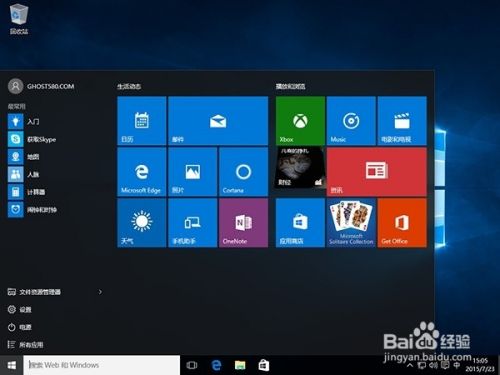This screenshot has height=375, width=500.
Task: Open Task View on the taskbar
Action: pos(192,365)
